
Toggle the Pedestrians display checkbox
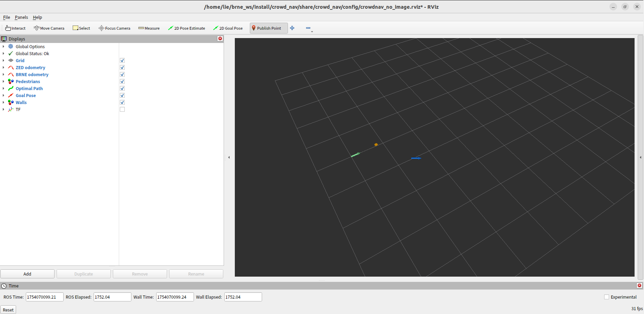pos(122,81)
